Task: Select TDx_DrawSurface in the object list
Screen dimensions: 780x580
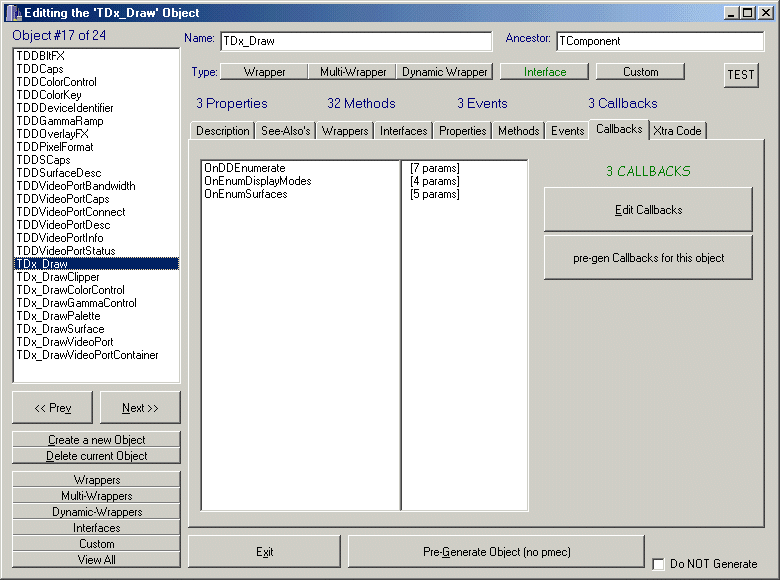Action: point(60,329)
